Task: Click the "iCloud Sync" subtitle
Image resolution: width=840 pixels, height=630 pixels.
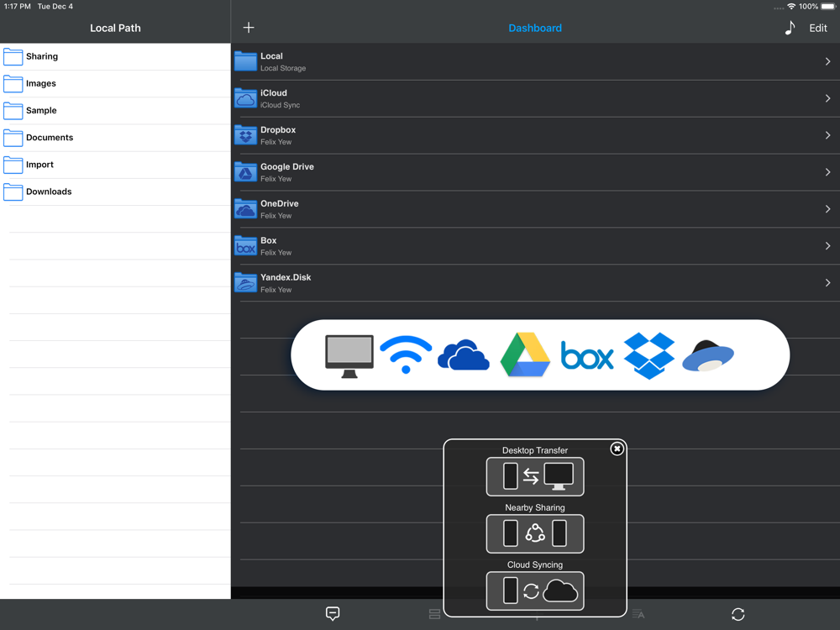Action: pos(281,105)
